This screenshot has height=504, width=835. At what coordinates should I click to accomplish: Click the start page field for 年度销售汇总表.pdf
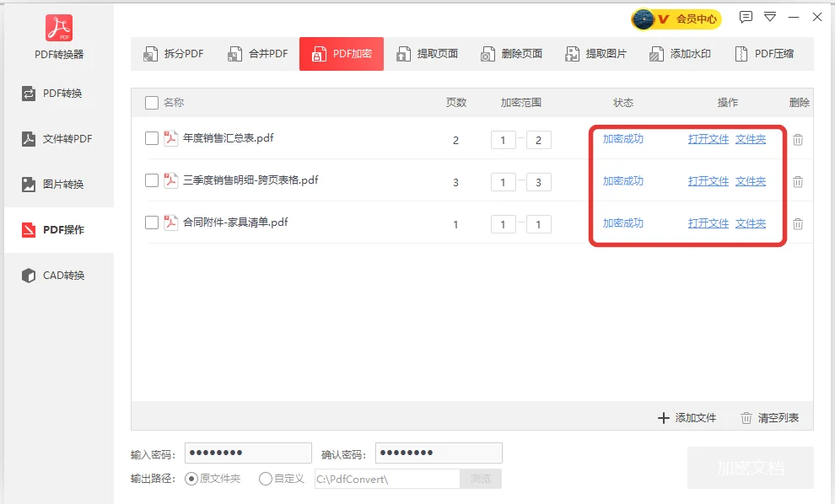pos(504,140)
